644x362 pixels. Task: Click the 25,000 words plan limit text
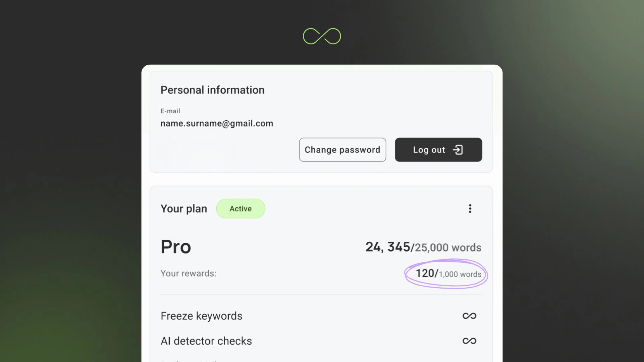[x=448, y=248]
